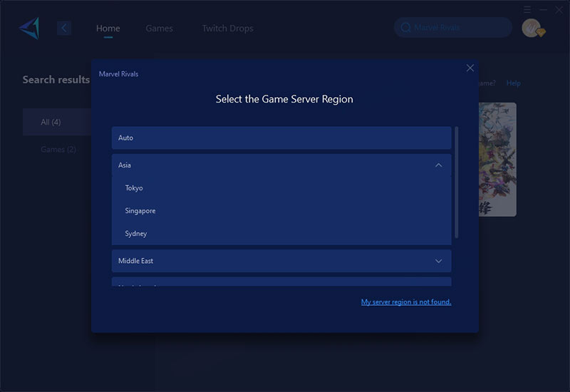Select the Auto server region
570x392 pixels.
(281, 138)
